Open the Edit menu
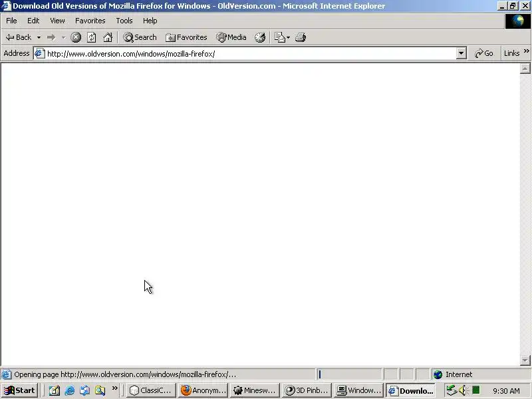The image size is (532, 399). tap(33, 21)
